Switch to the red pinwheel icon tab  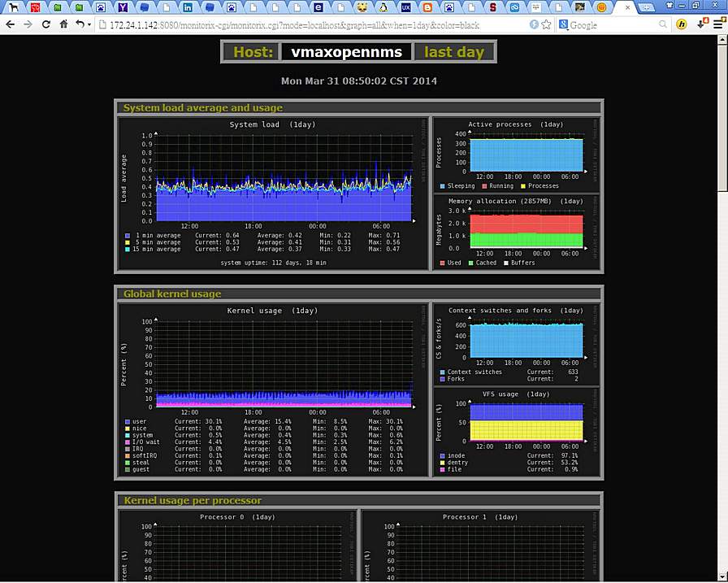tap(35, 7)
